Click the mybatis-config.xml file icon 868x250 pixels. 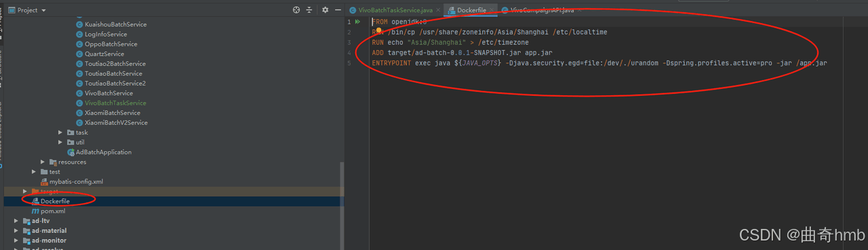tap(44, 181)
